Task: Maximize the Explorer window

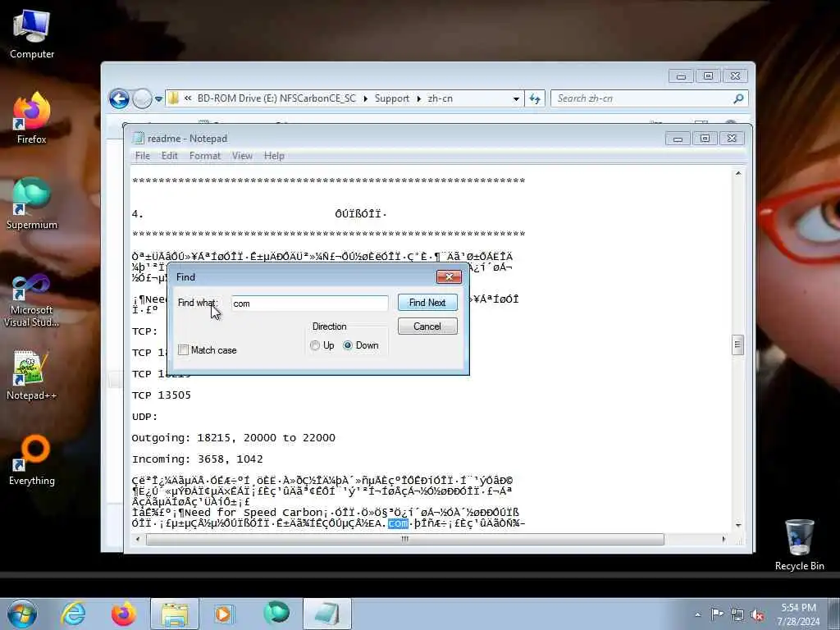Action: (708, 76)
